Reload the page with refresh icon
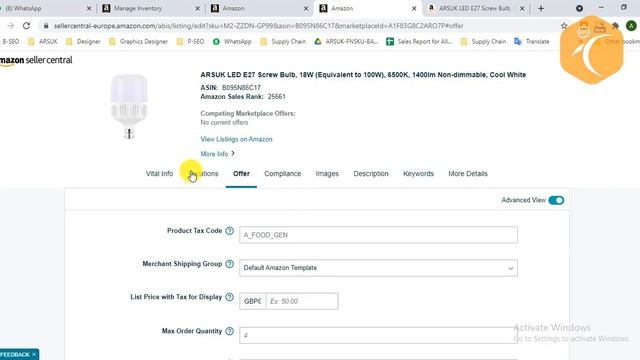 (x=27, y=26)
